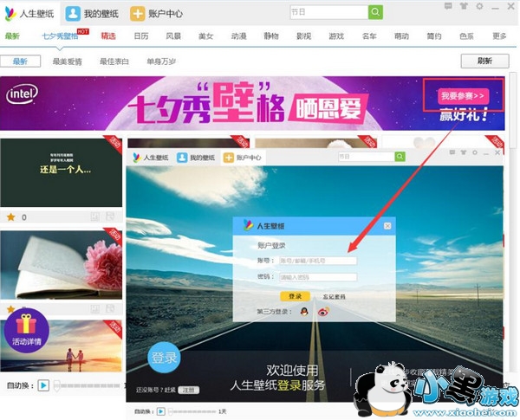Browse the 游戏 category
This screenshot has width=520, height=420.
coord(336,36)
